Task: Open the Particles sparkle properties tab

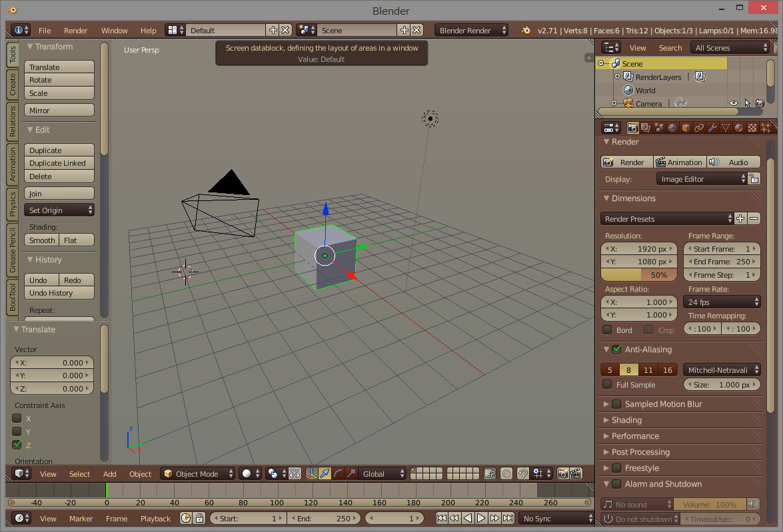Action: pyautogui.click(x=766, y=128)
